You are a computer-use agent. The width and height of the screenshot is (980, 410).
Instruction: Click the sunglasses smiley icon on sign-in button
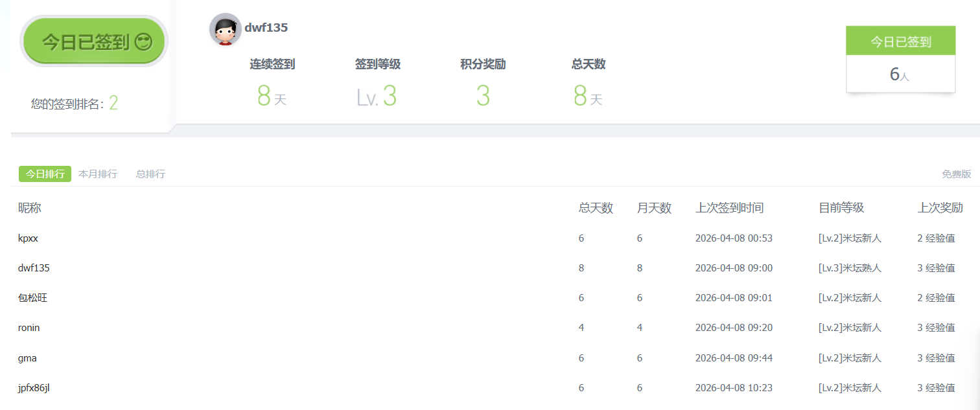click(143, 43)
